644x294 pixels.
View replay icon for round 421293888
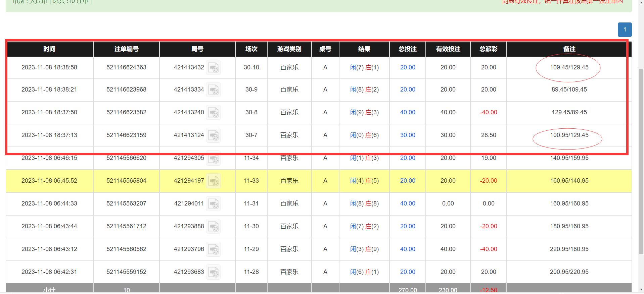tap(213, 227)
